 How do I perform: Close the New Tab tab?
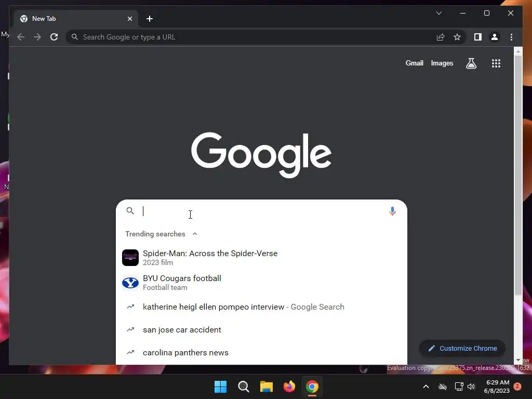pos(129,19)
